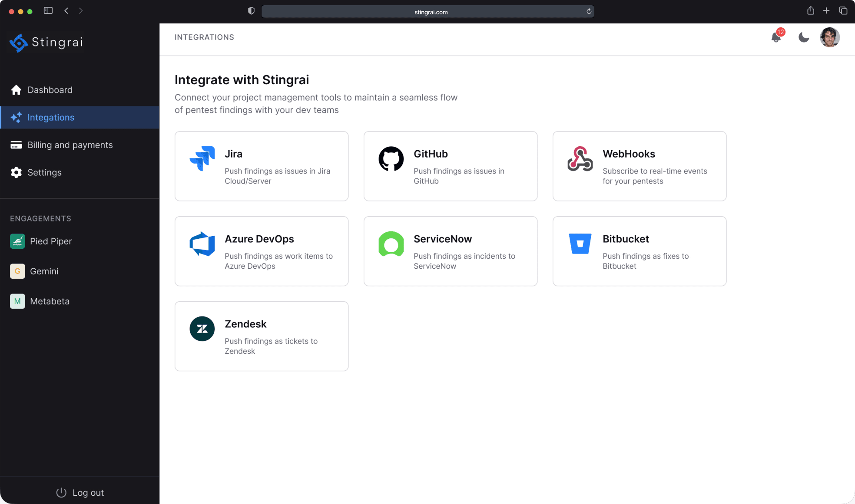Open the Metabeta engagement

(50, 301)
